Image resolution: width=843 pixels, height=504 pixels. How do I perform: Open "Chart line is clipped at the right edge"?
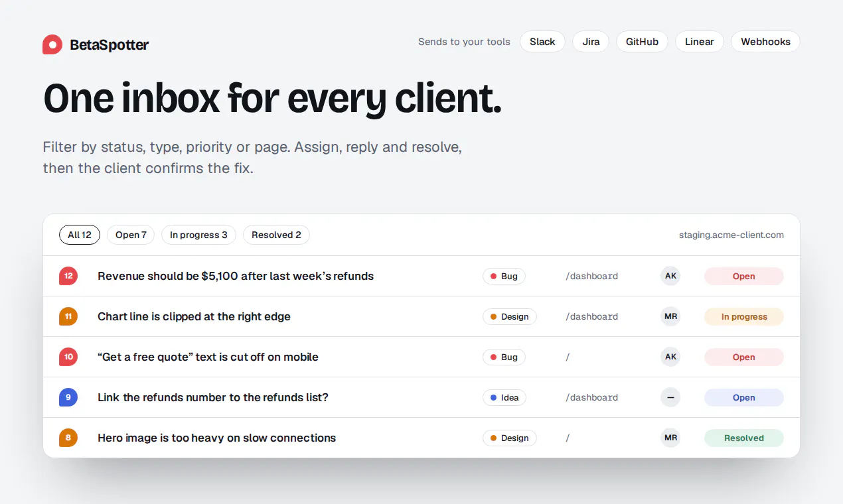[194, 316]
